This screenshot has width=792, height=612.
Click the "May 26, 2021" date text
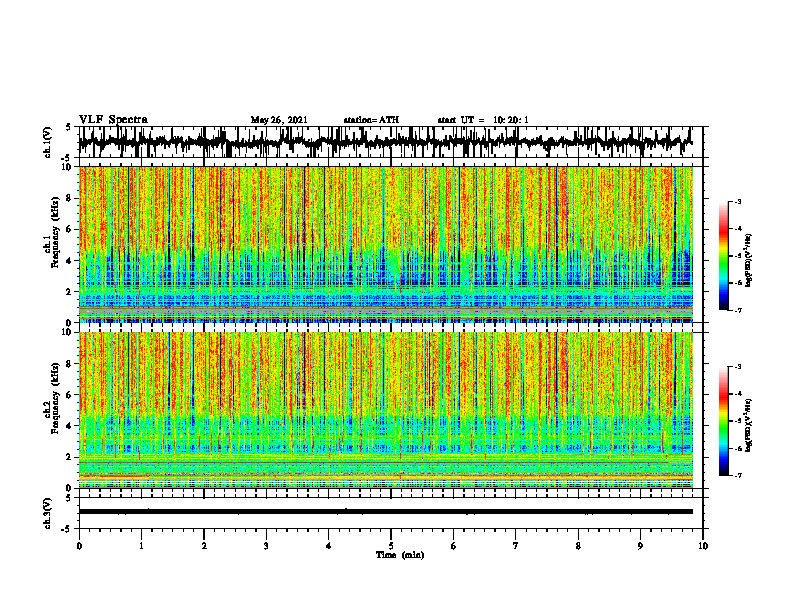coord(279,120)
